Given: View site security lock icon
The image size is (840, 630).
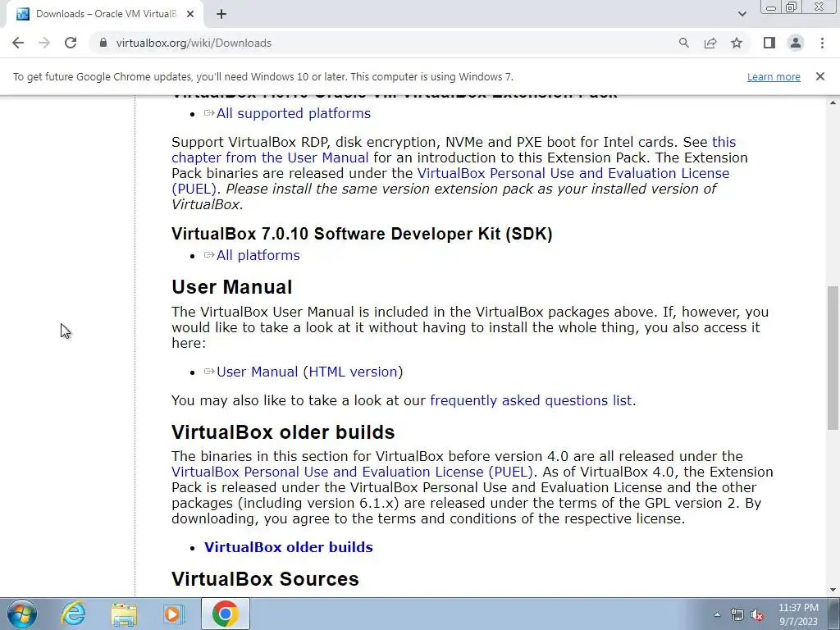Looking at the screenshot, I should (103, 43).
